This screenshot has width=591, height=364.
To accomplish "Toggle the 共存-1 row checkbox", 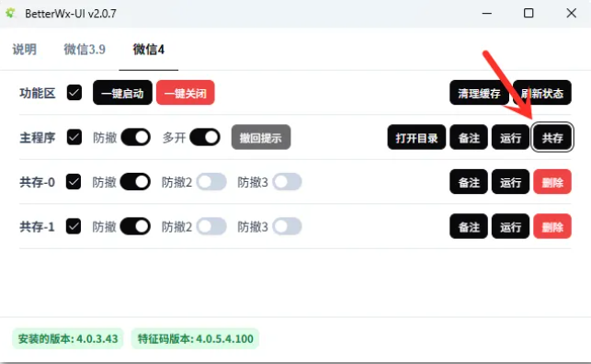I will [74, 226].
